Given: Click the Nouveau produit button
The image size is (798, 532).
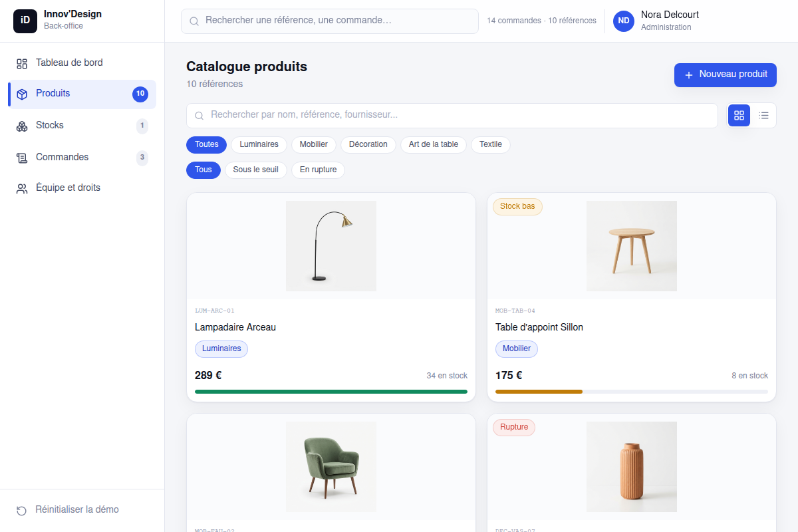Looking at the screenshot, I should 726,75.
